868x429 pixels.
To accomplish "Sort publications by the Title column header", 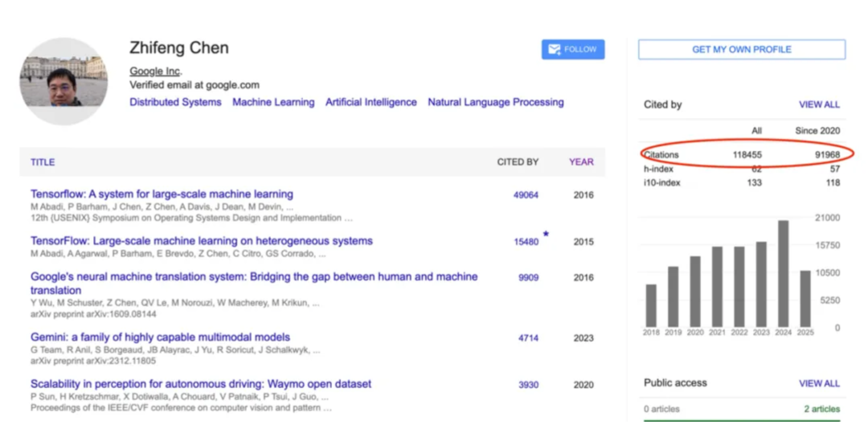I will (x=43, y=162).
